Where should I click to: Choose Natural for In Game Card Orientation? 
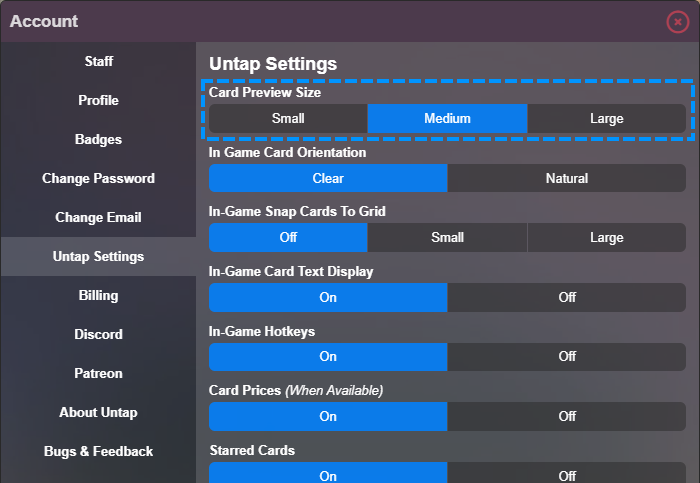[567, 178]
